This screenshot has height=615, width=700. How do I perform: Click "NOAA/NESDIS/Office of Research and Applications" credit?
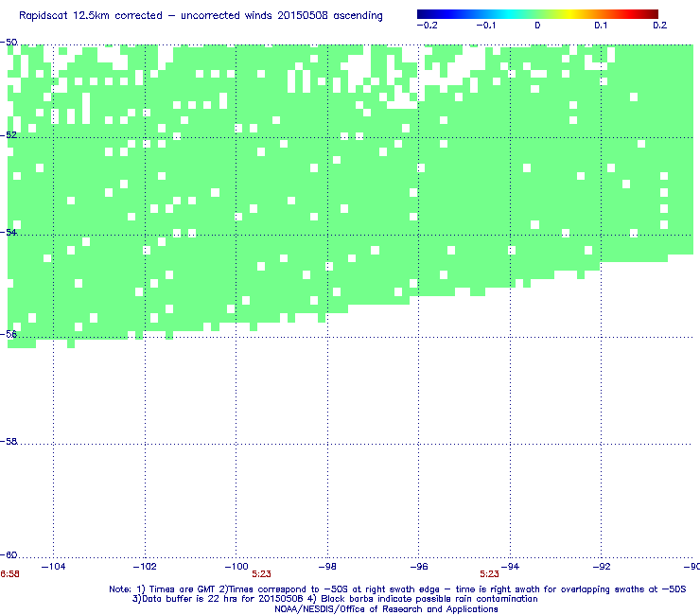pyautogui.click(x=386, y=609)
